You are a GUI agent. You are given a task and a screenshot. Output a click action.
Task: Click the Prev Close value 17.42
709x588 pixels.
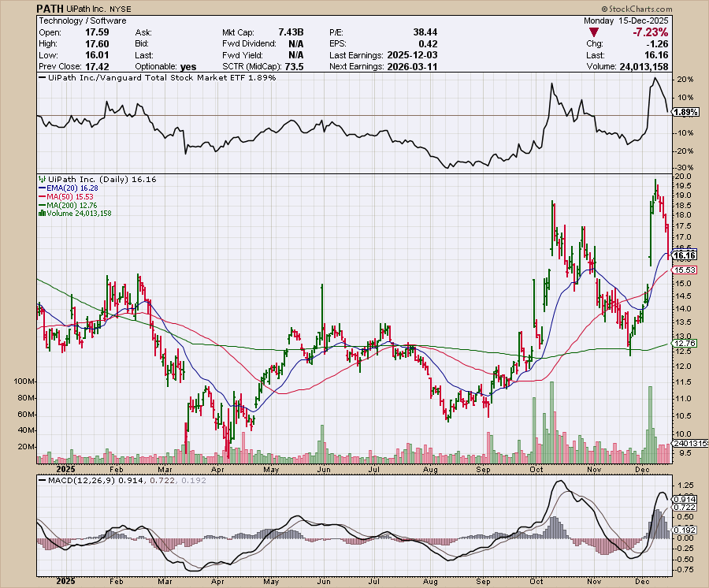[97, 66]
